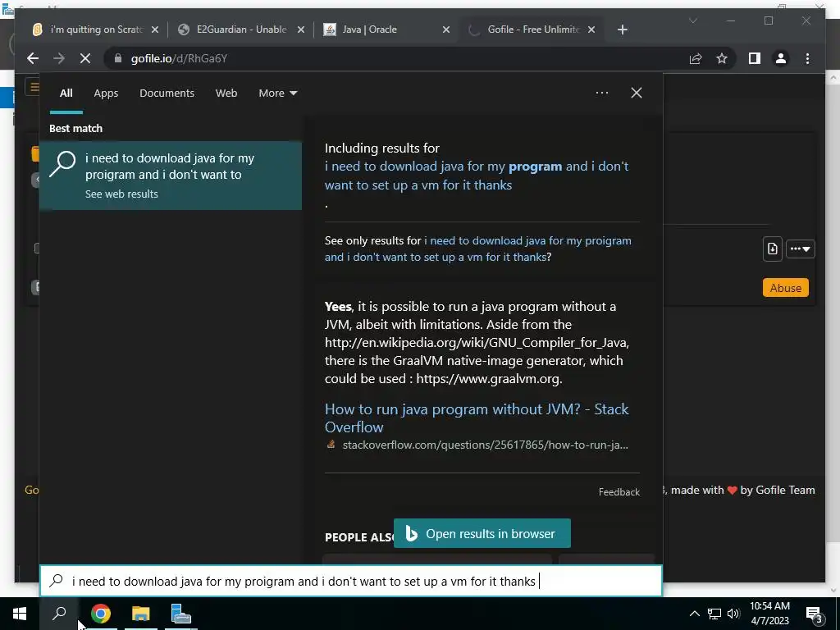Screen dimensions: 840x630
Task: Click "See only results for" proigram link
Action: [478, 249]
